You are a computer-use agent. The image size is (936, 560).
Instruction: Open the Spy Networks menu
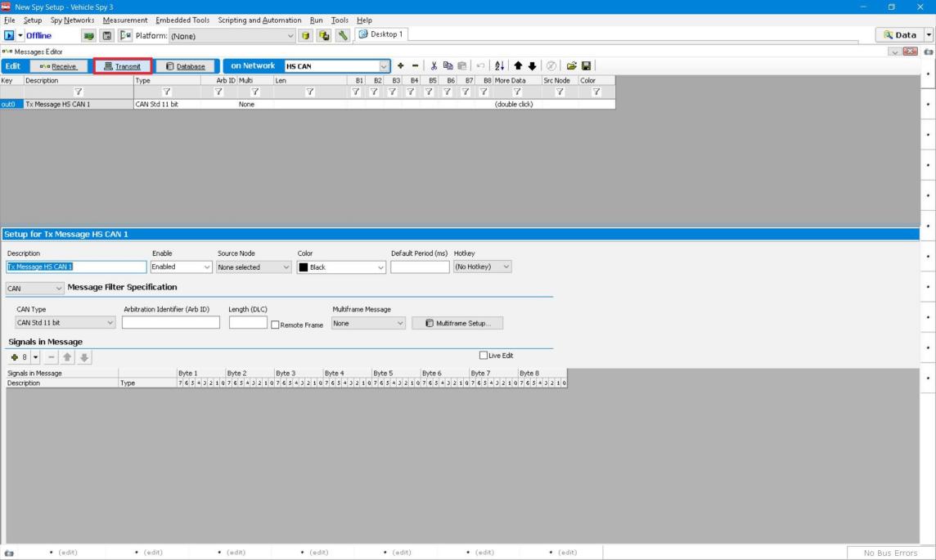pos(72,20)
